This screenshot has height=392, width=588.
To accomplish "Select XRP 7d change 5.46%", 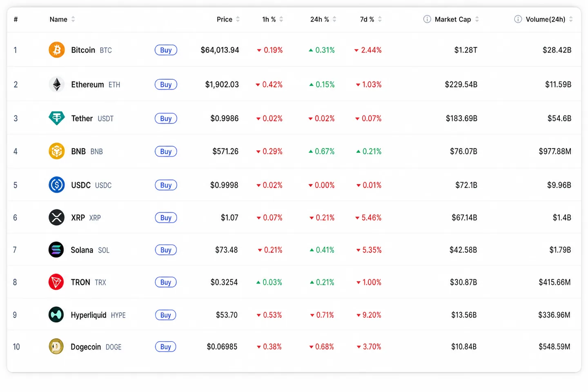I will pos(368,218).
